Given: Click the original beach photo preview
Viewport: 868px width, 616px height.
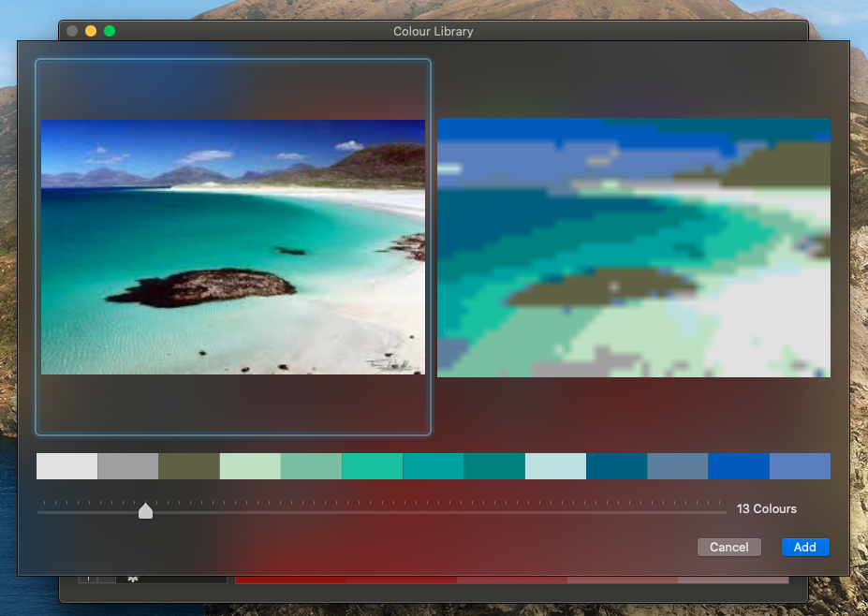Looking at the screenshot, I should point(233,247).
